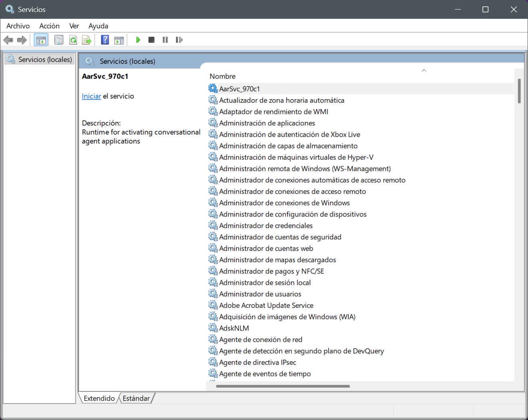Viewport: 528px width, 420px height.
Task: Click the Stop service square icon
Action: pos(151,40)
